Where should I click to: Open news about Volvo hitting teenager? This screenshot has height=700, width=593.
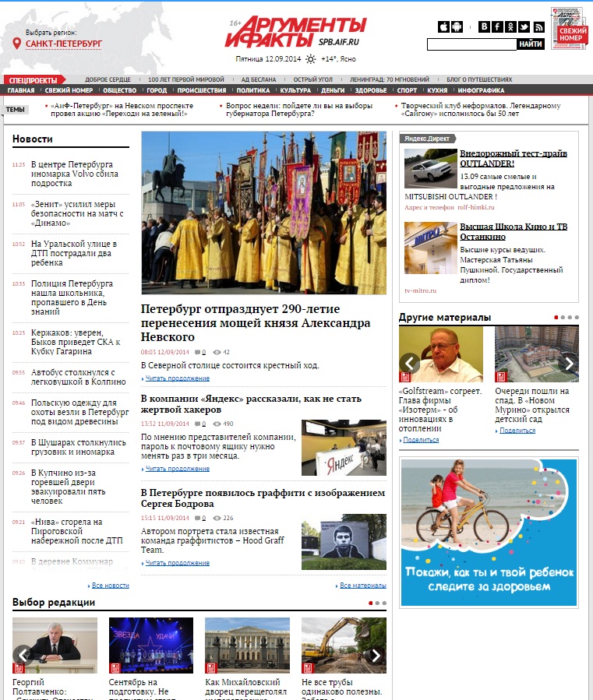(x=75, y=174)
